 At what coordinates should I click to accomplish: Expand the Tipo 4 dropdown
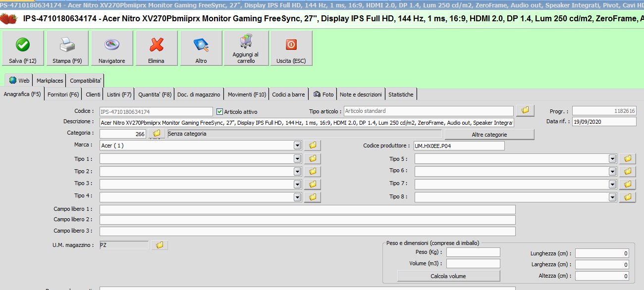(x=297, y=197)
